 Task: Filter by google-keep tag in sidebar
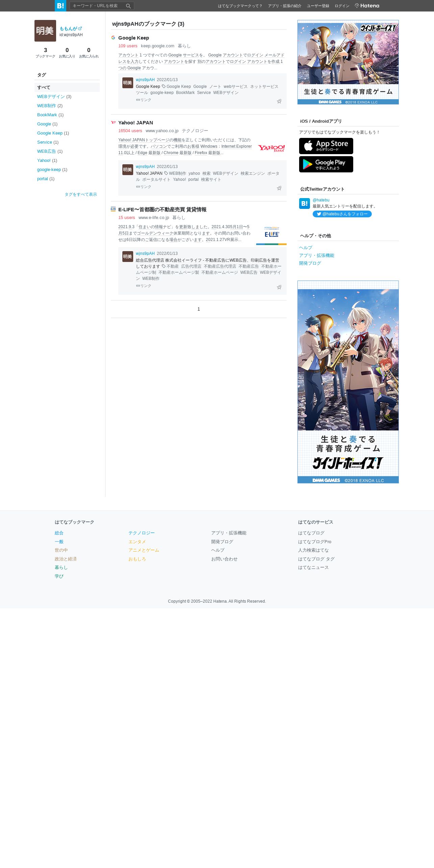pos(49,169)
